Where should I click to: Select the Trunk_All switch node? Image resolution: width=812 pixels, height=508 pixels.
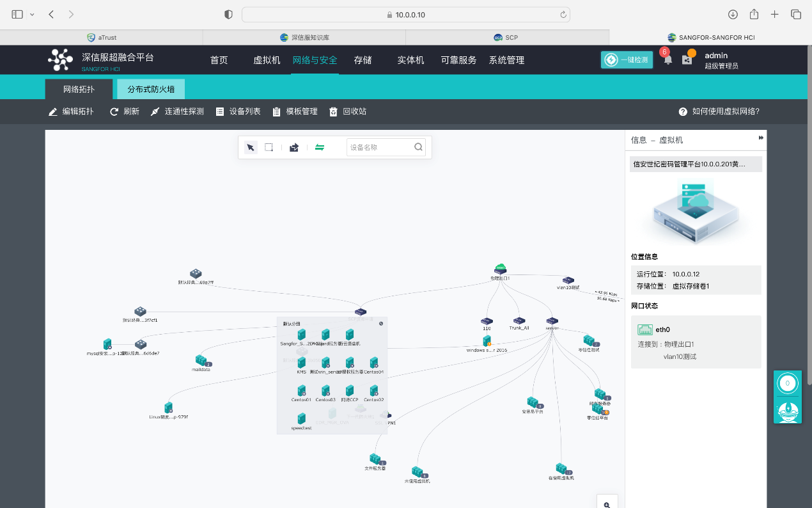(x=519, y=321)
